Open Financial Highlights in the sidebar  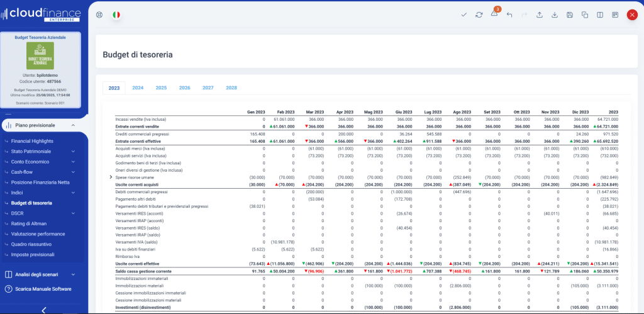pos(32,141)
